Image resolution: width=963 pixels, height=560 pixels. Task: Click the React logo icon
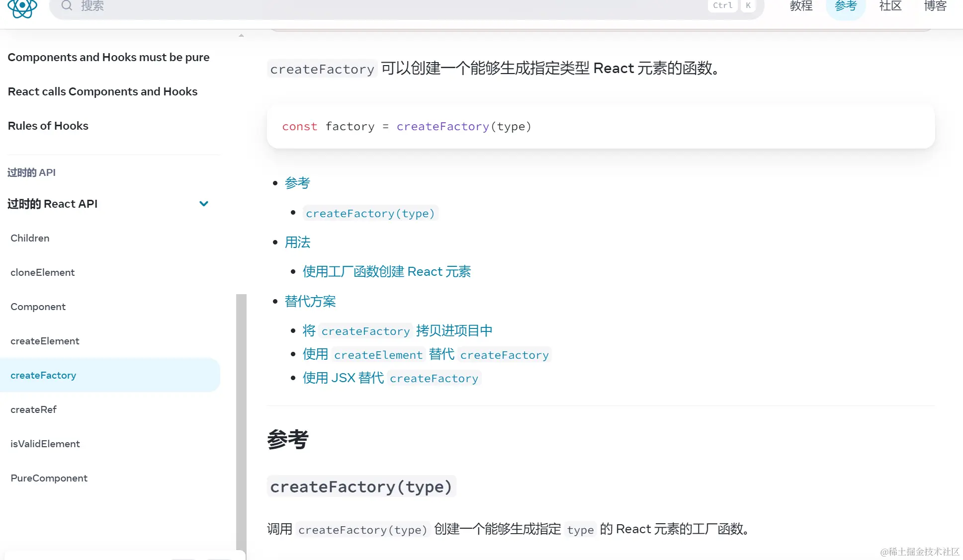tap(22, 7)
